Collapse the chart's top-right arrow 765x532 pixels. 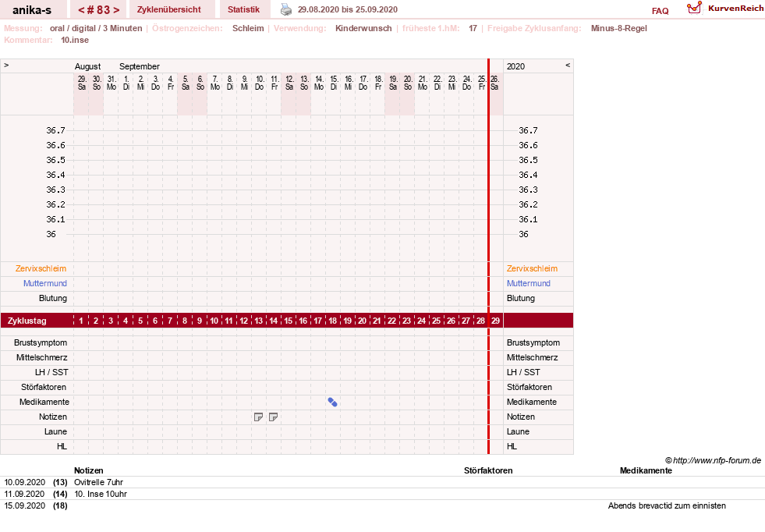568,65
